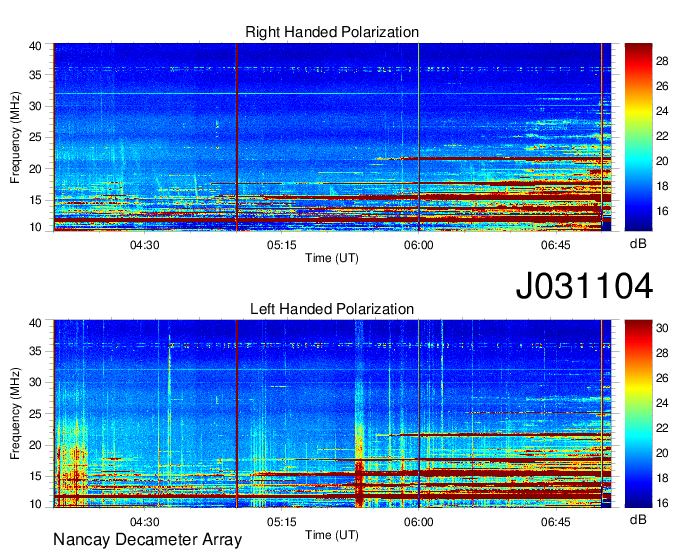Click "Time (UT)" label under left-handed plot
Screen dimensions: 680x552
(x=332, y=535)
